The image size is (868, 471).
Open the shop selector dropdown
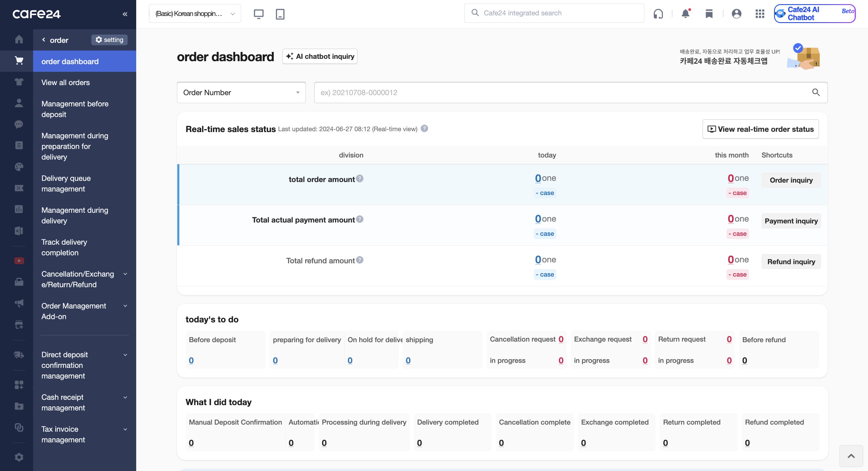[195, 14]
